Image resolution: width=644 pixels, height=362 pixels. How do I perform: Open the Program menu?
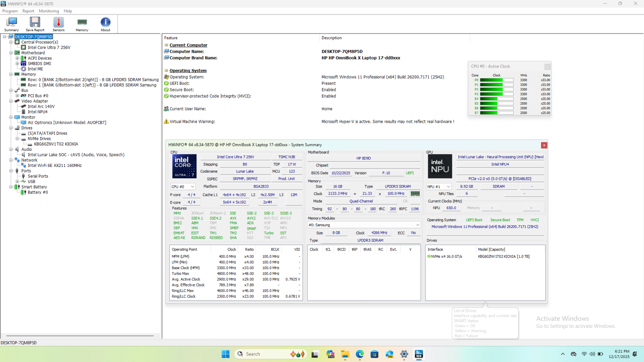(10, 11)
